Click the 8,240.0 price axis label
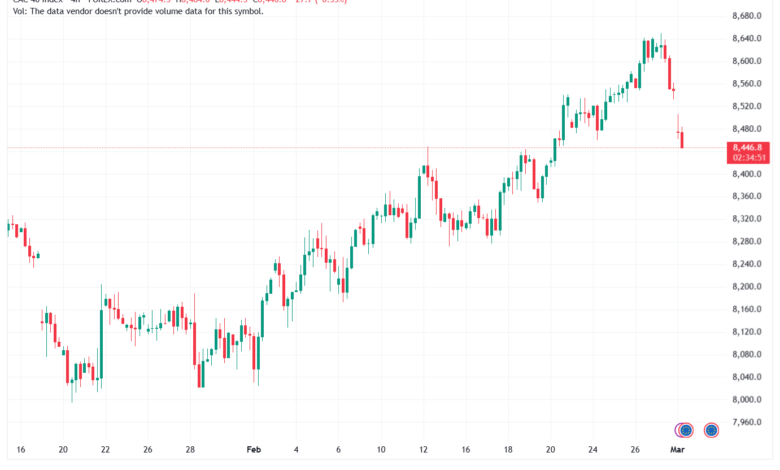Image resolution: width=780 pixels, height=470 pixels. click(x=747, y=264)
